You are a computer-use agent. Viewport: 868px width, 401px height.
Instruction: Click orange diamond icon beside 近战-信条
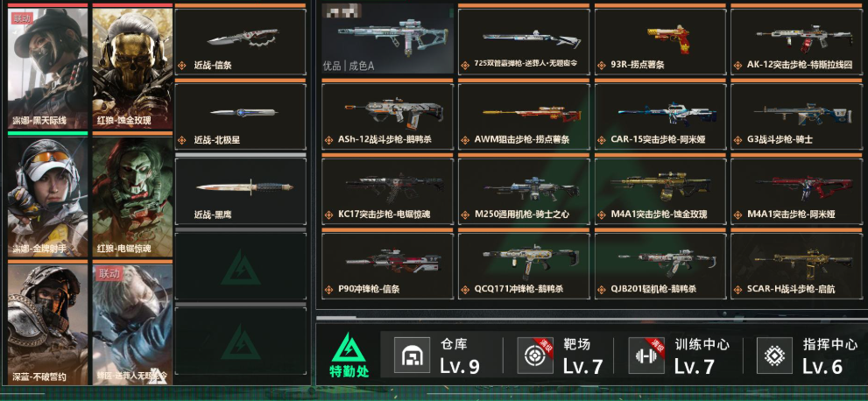pyautogui.click(x=181, y=66)
